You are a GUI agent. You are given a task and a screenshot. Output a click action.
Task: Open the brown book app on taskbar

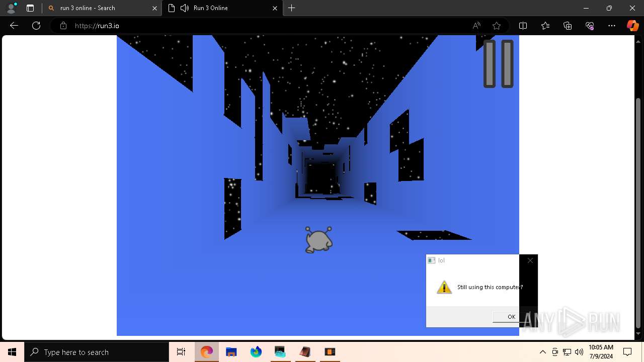pyautogui.click(x=305, y=352)
